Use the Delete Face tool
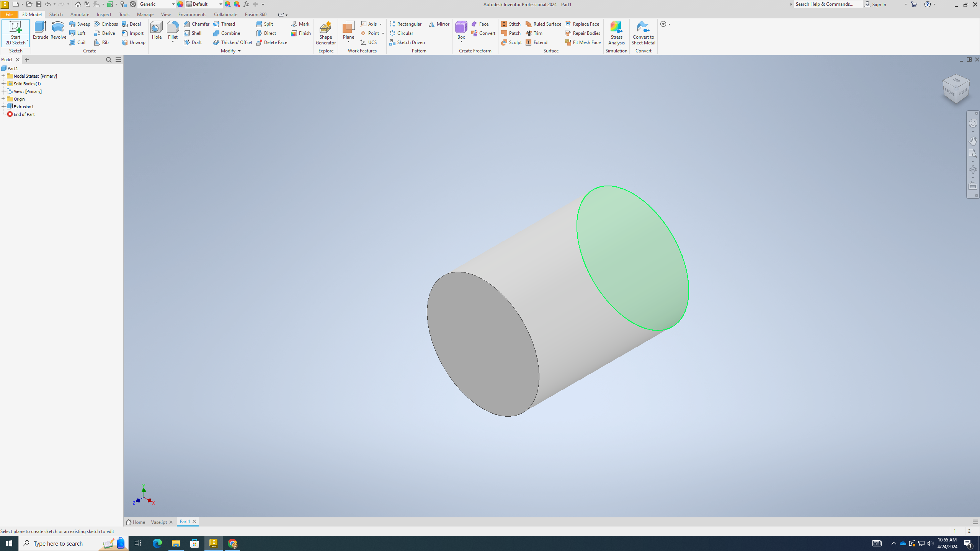This screenshot has height=551, width=980. pyautogui.click(x=272, y=42)
